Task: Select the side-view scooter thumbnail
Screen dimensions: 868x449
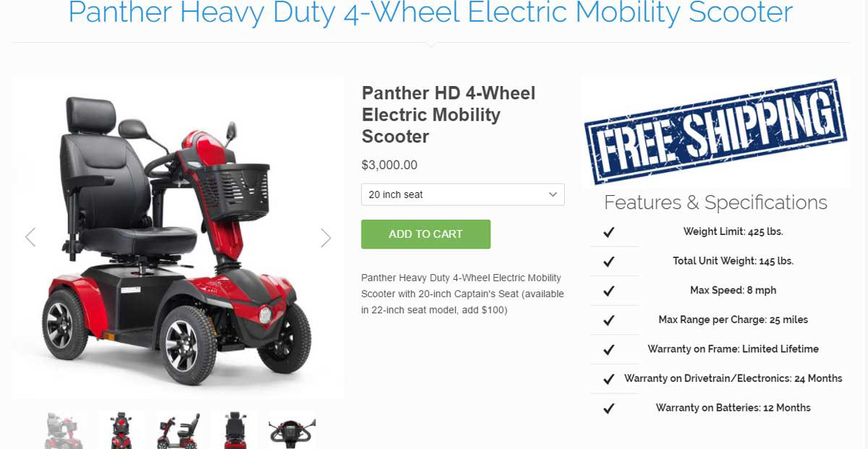Action: (178, 430)
